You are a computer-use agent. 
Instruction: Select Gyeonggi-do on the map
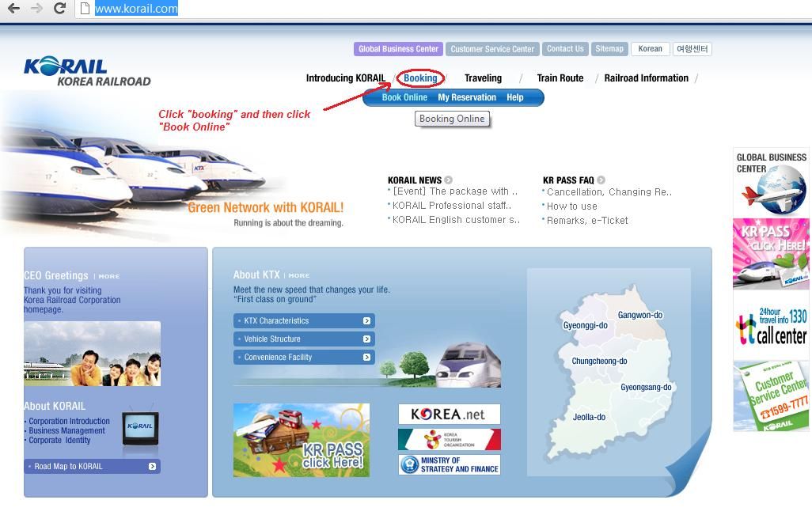(x=585, y=325)
